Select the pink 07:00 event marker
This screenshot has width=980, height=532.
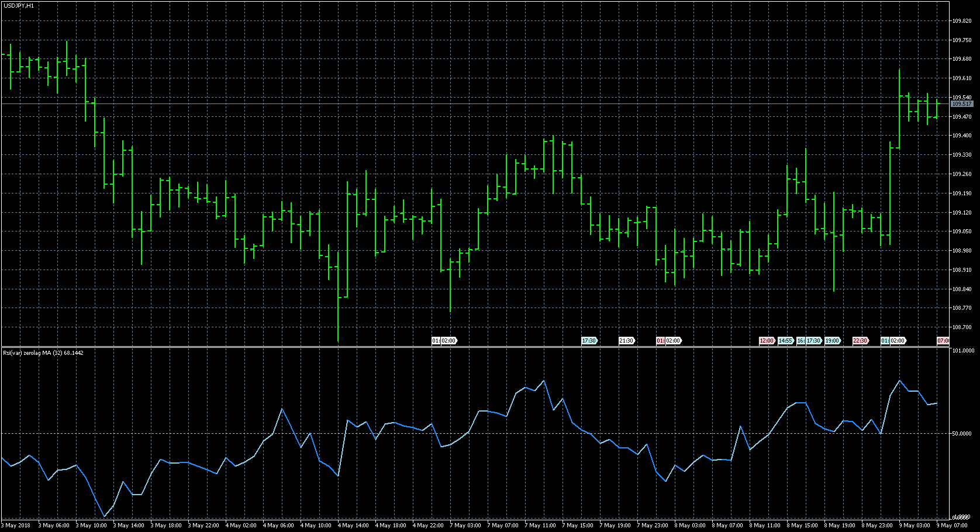pos(943,341)
